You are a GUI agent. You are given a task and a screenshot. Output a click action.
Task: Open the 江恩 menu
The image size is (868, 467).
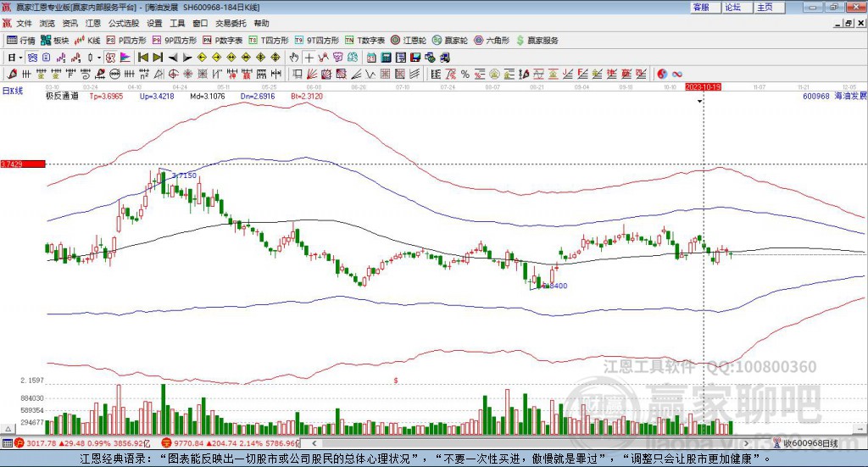pos(93,23)
